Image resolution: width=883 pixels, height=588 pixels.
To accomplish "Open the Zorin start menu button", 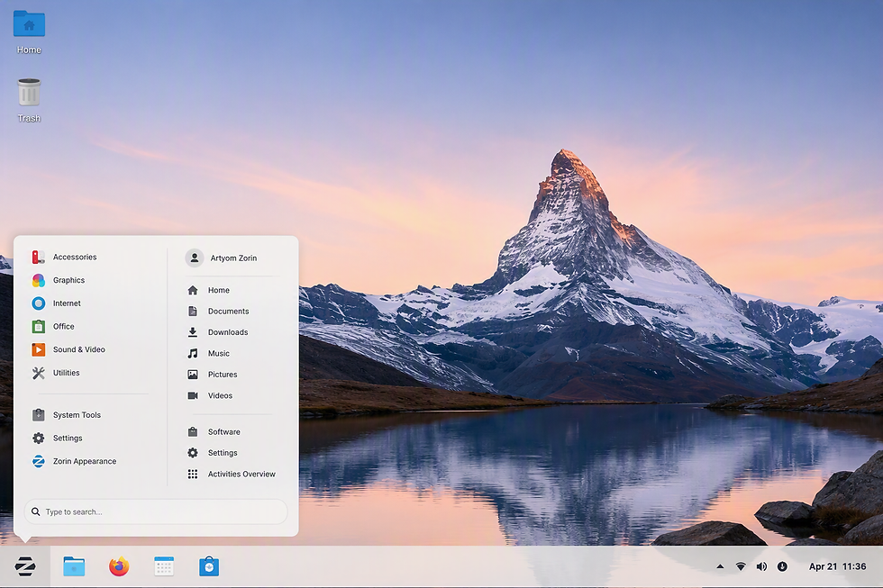I will (x=25, y=566).
